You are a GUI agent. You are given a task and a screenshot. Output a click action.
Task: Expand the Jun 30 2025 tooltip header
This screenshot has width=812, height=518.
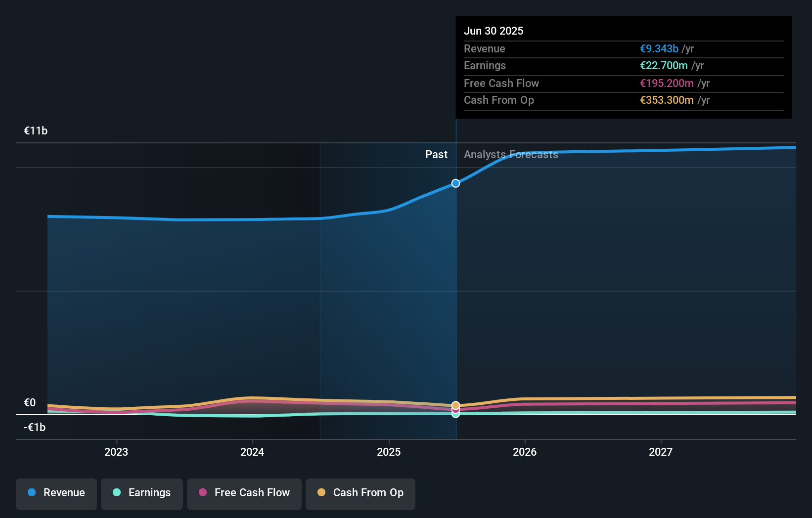pos(494,31)
